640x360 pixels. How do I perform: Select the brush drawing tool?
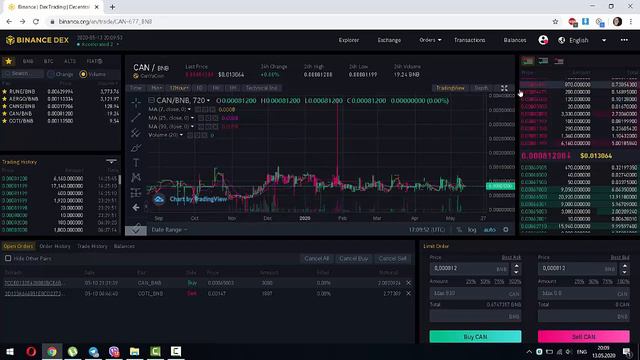[136, 148]
